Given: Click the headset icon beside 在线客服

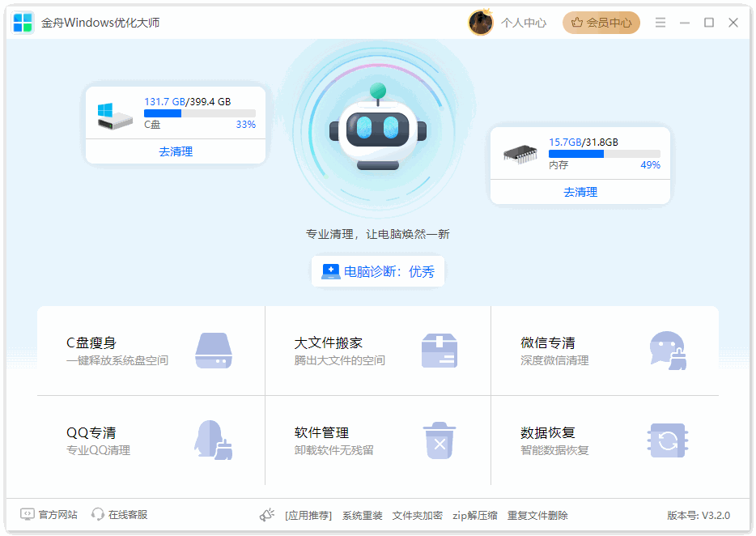Looking at the screenshot, I should coord(98,515).
